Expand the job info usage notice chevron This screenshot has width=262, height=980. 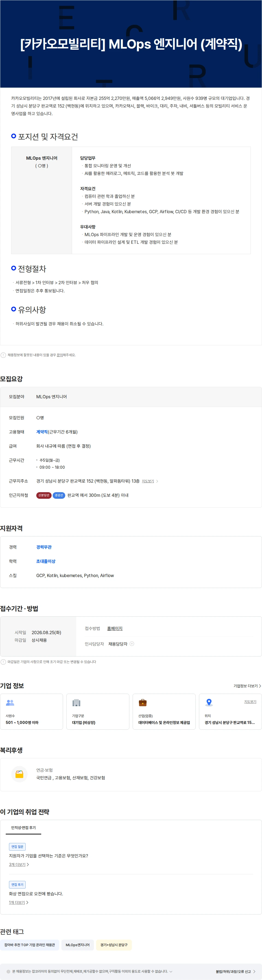pyautogui.click(x=171, y=971)
